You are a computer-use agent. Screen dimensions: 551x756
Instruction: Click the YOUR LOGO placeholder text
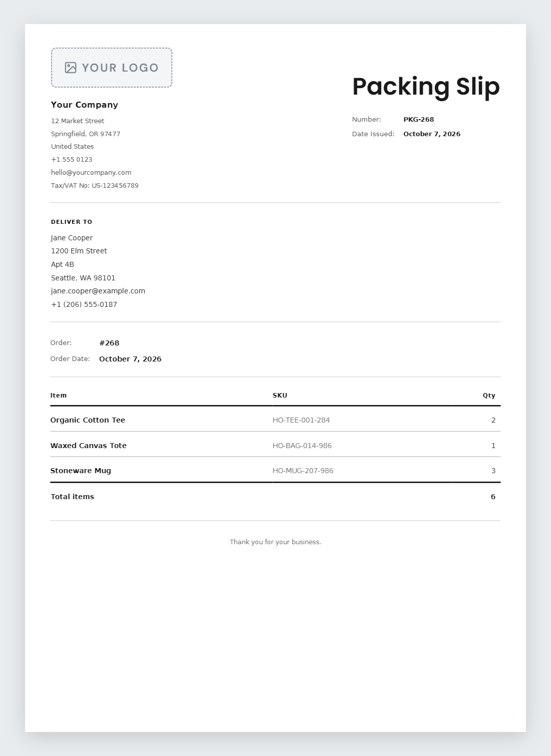[x=120, y=68]
